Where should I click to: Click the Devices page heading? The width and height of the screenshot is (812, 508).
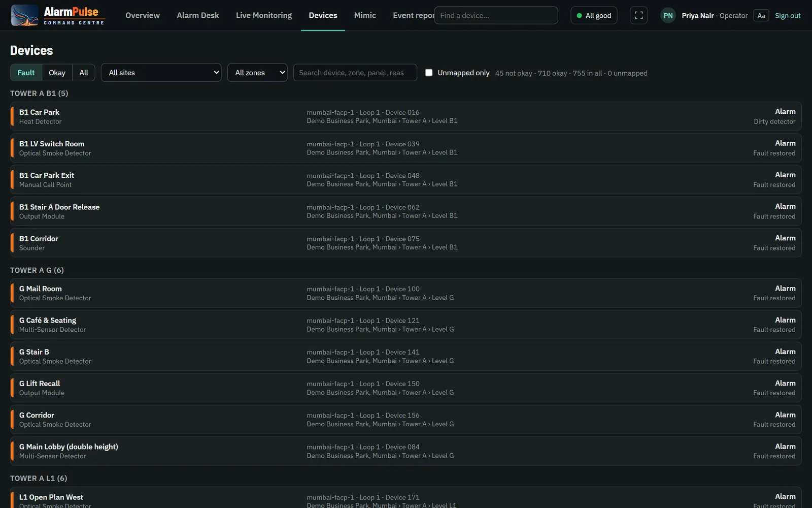tap(31, 50)
